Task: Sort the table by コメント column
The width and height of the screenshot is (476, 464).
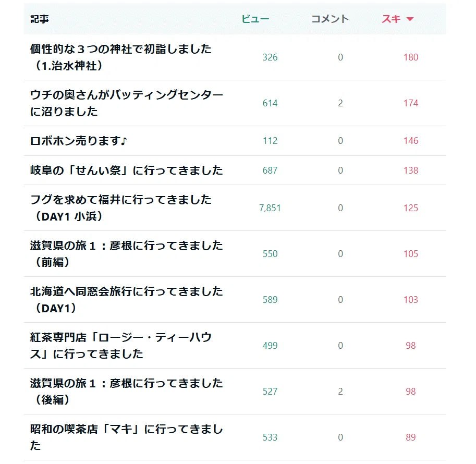Action: [330, 19]
